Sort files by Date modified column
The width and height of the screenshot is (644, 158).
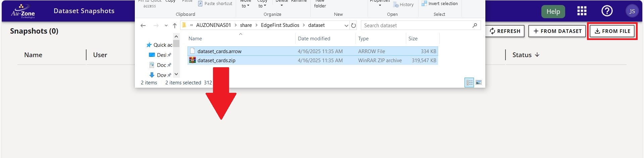[x=314, y=39]
